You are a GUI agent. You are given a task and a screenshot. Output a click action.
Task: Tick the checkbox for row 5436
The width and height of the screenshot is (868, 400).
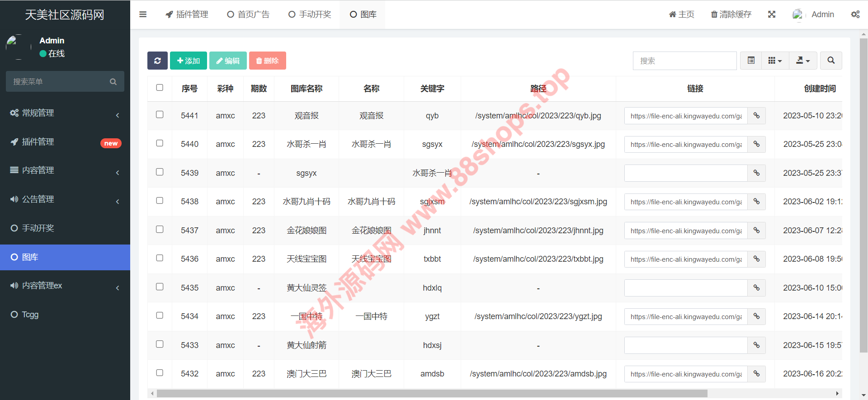pyautogui.click(x=160, y=258)
